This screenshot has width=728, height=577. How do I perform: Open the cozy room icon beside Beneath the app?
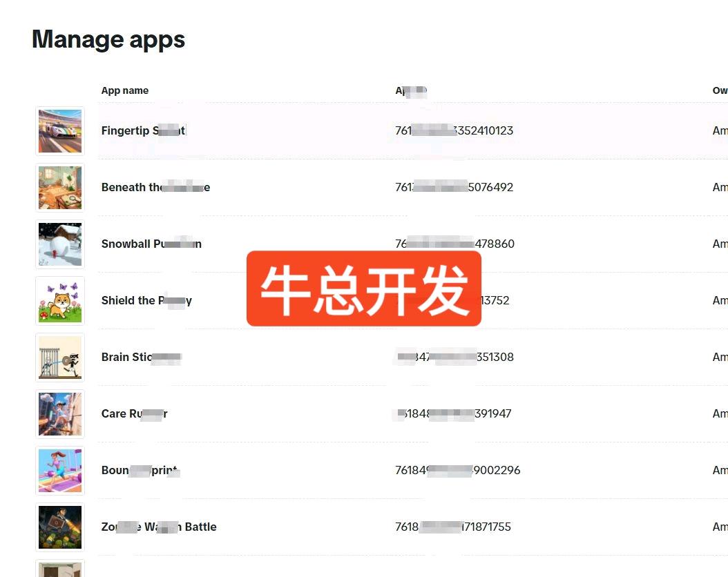60,188
